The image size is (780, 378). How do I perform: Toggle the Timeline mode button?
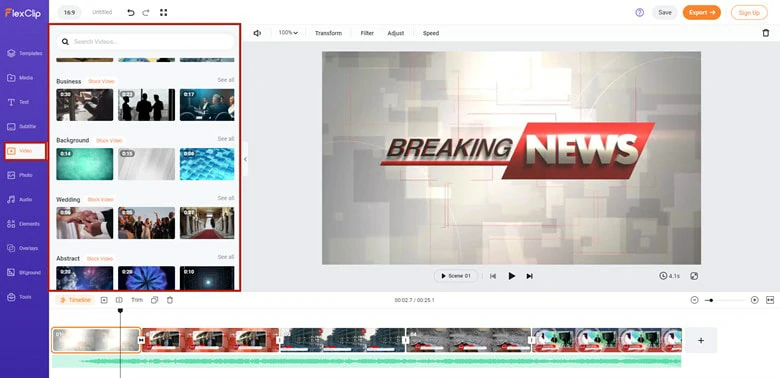tap(75, 300)
